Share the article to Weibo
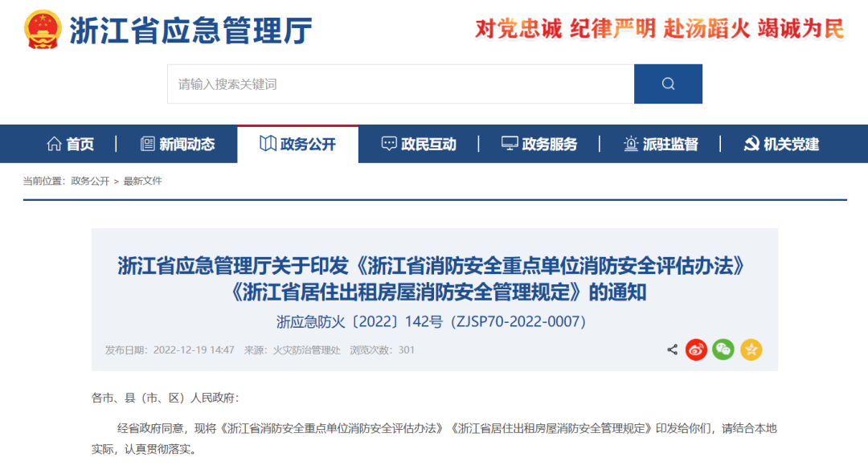The width and height of the screenshot is (868, 470). click(696, 349)
